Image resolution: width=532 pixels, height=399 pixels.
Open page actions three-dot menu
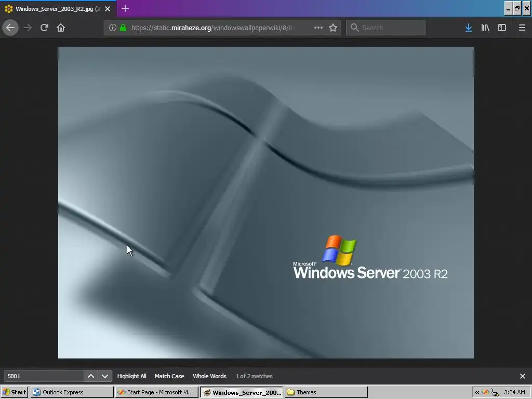(318, 28)
